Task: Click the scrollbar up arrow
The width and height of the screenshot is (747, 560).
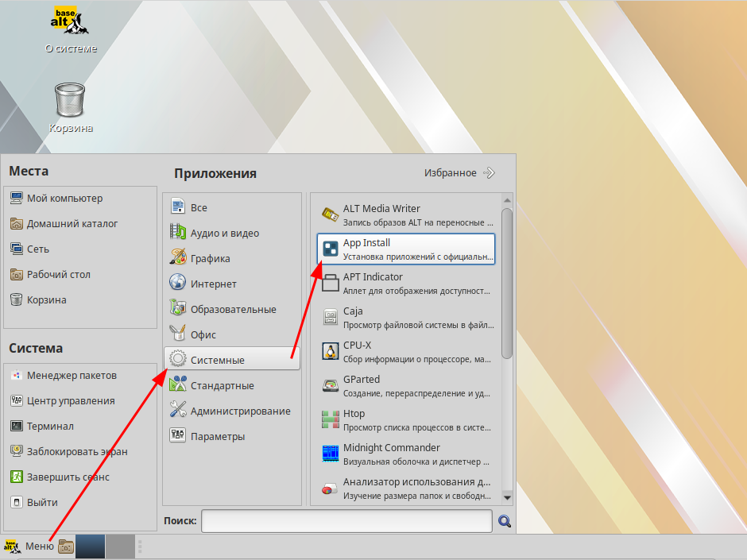Action: (507, 200)
